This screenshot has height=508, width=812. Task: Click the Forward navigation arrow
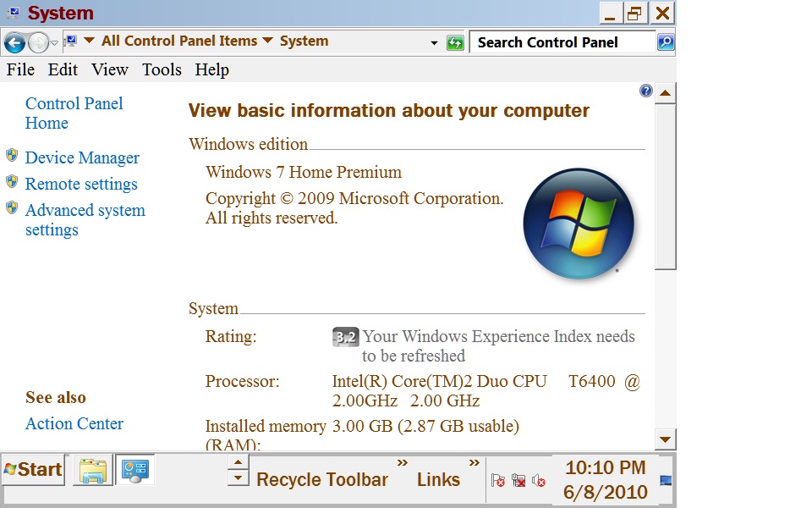pos(38,42)
